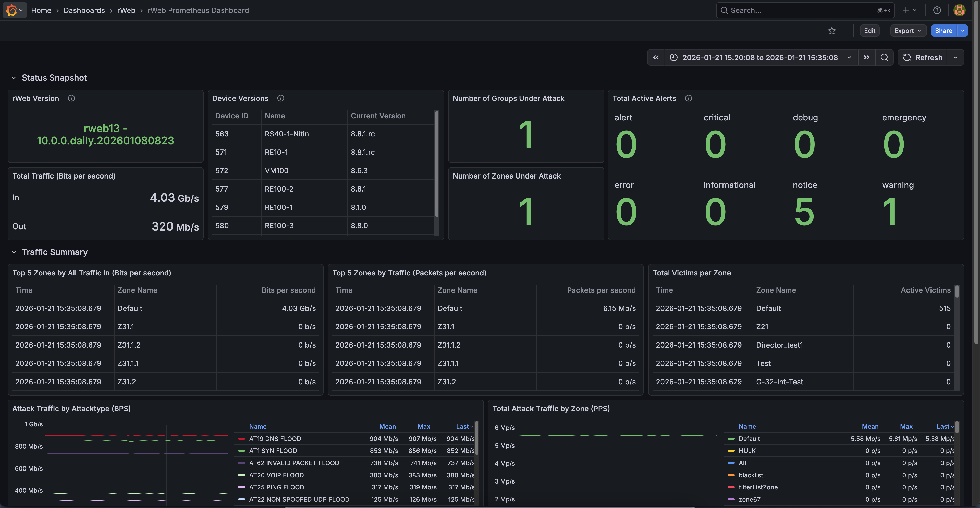Open the Share options arrow
Image resolution: width=980 pixels, height=508 pixels.
[962, 31]
